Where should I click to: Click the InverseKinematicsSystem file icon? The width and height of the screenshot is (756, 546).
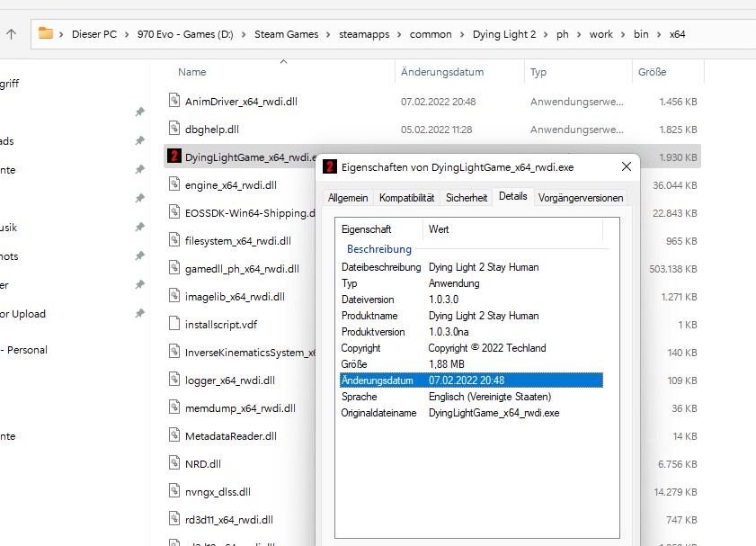pyautogui.click(x=174, y=351)
